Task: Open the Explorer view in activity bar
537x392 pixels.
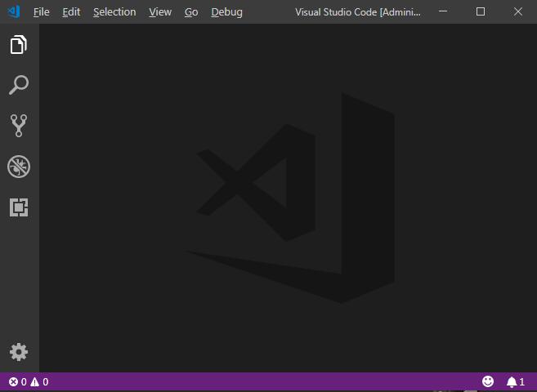Action: pyautogui.click(x=19, y=44)
